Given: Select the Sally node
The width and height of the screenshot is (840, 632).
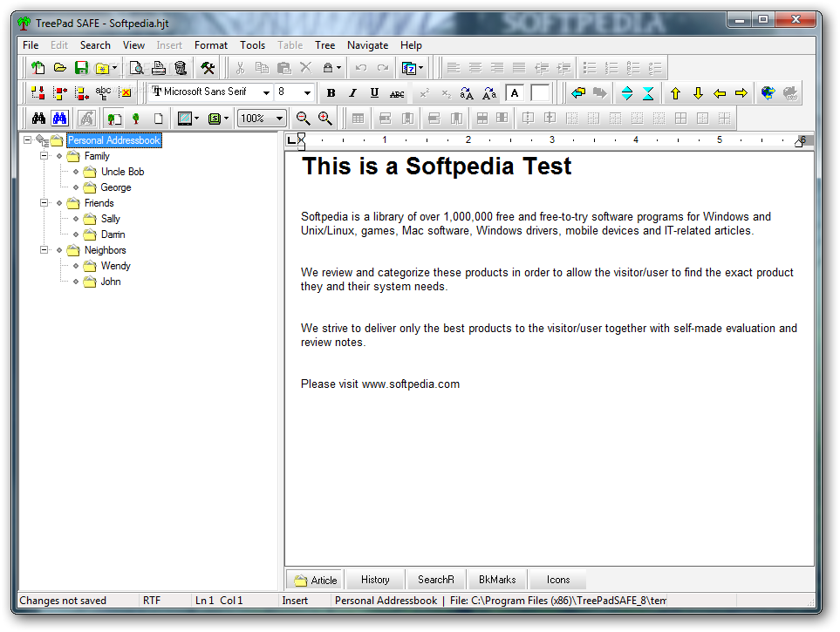Looking at the screenshot, I should point(111,219).
